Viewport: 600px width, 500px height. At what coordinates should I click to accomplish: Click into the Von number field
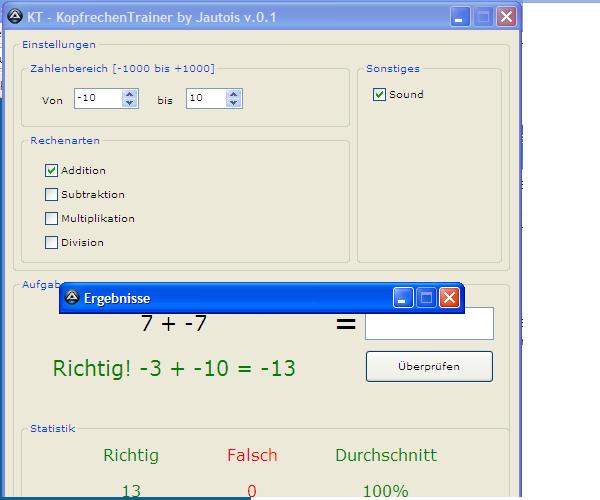97,99
